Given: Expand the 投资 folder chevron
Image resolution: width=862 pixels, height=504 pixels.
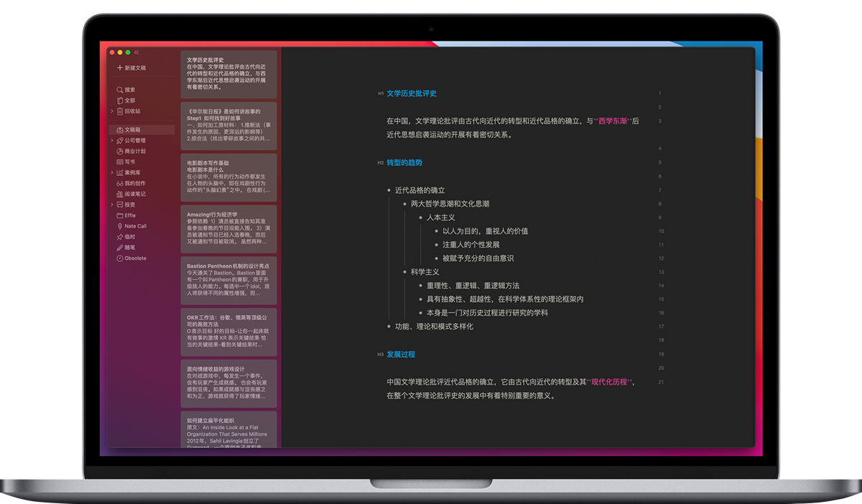Looking at the screenshot, I should click(x=111, y=204).
